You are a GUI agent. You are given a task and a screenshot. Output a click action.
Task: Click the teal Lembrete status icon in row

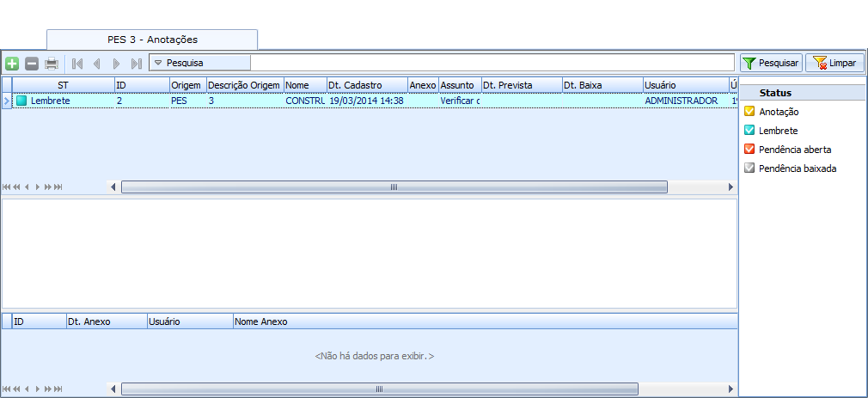tap(21, 101)
